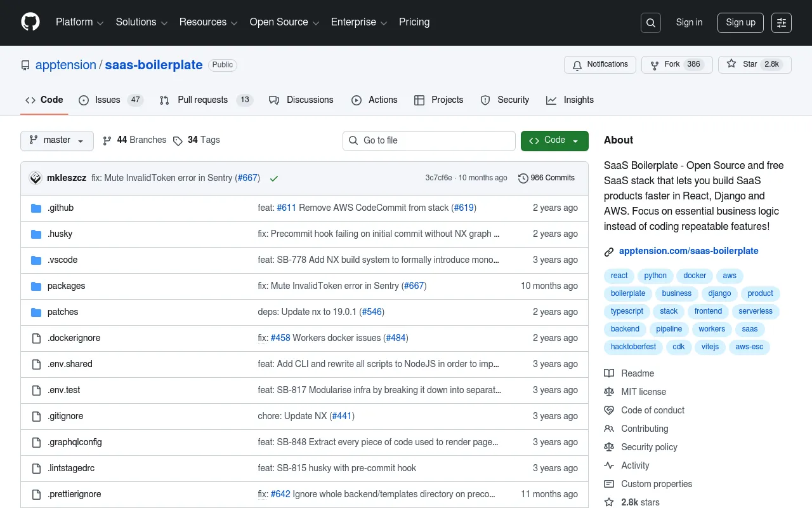812x508 pixels.
Task: Open the green Code dropdown
Action: [554, 140]
